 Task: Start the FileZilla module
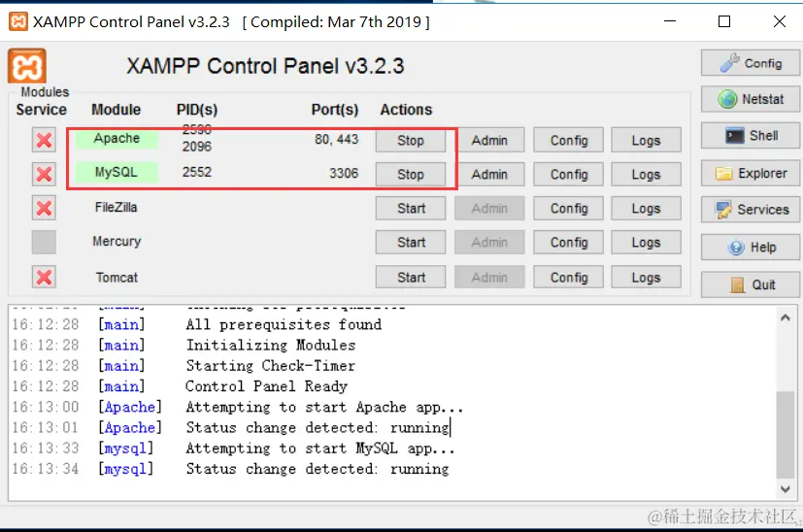pos(411,209)
